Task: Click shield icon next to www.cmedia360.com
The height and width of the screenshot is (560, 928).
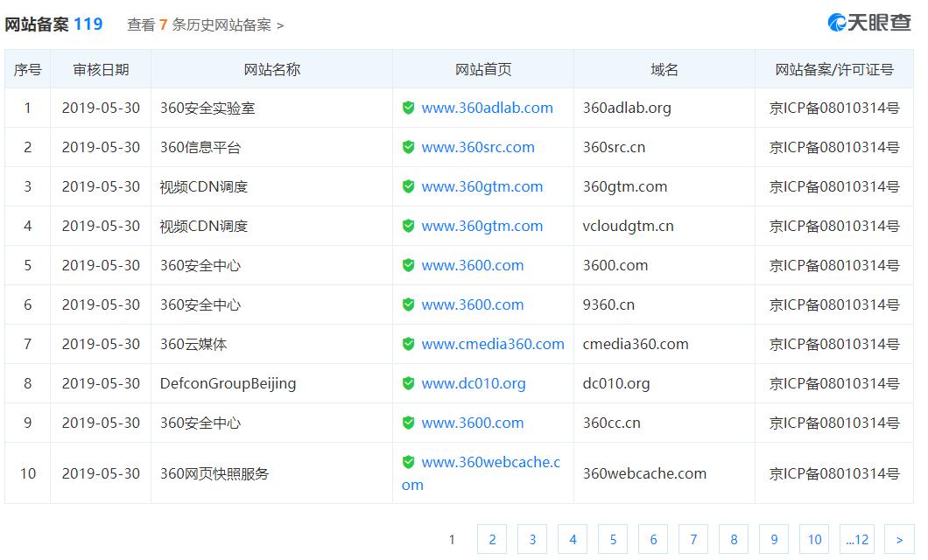Action: (x=408, y=344)
